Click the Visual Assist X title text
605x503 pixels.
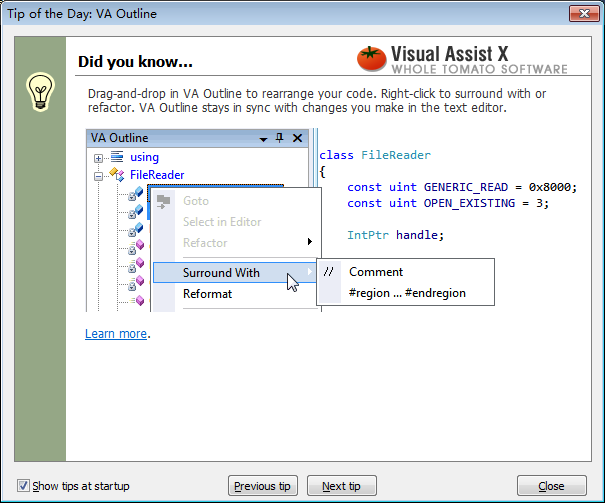[449, 54]
